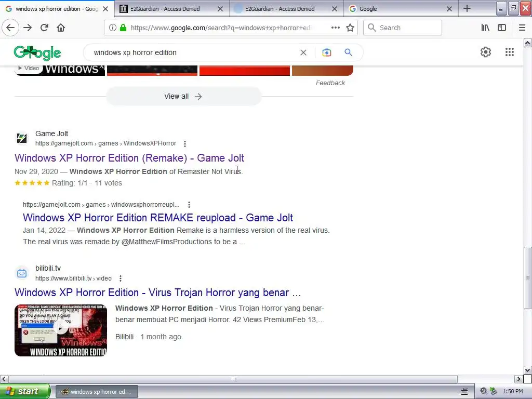
Task: Open Google quick settings gear
Action: (x=486, y=52)
